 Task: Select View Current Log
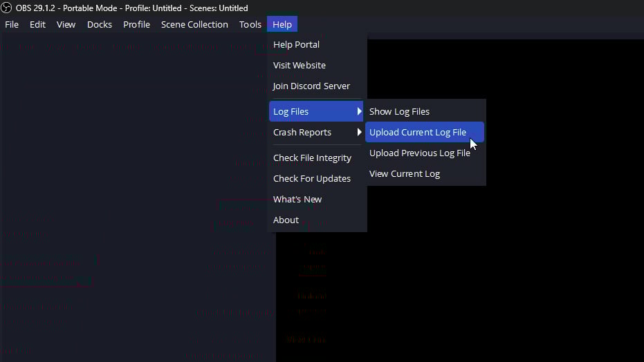tap(425, 174)
